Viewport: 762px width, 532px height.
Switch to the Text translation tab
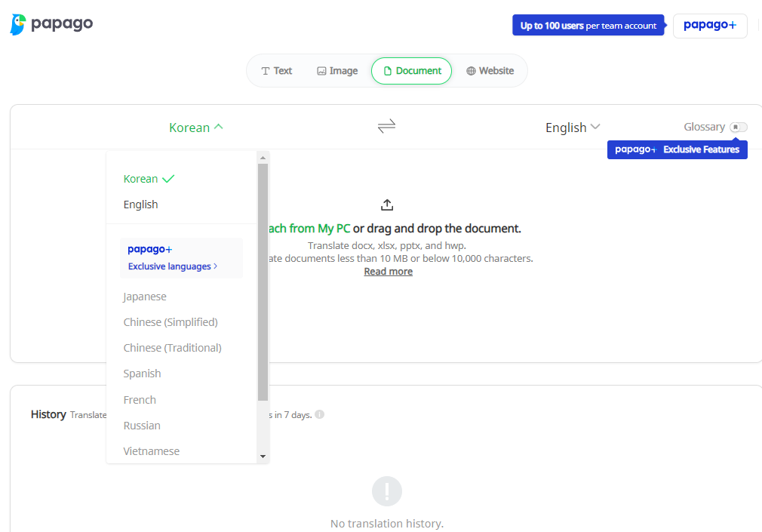pyautogui.click(x=277, y=71)
